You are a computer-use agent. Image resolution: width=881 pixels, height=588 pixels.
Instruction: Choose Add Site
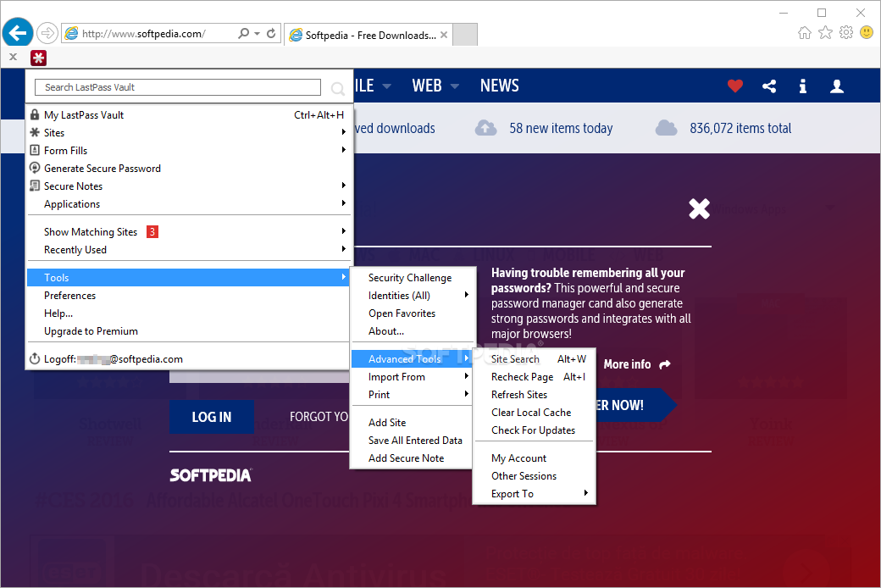pyautogui.click(x=412, y=422)
